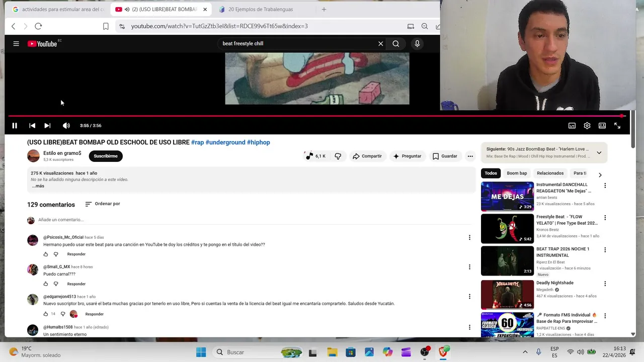Follow the #hiphop hashtag link
The width and height of the screenshot is (644, 362).
[259, 142]
